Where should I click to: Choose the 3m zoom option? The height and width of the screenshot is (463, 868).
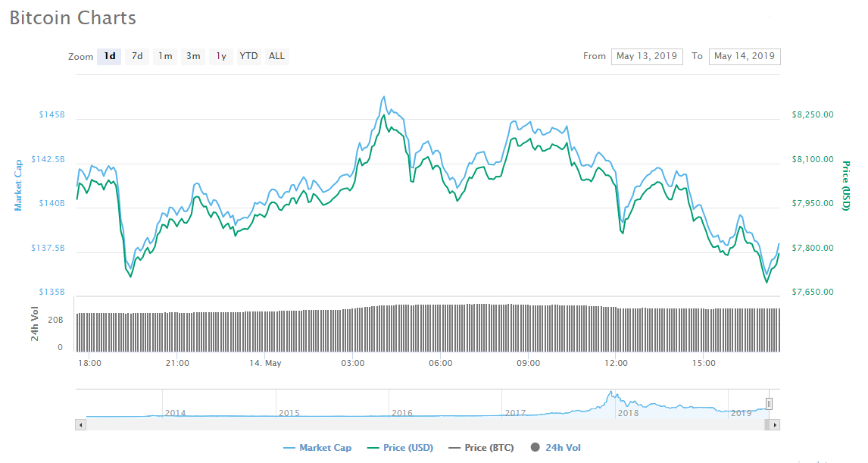coord(193,56)
